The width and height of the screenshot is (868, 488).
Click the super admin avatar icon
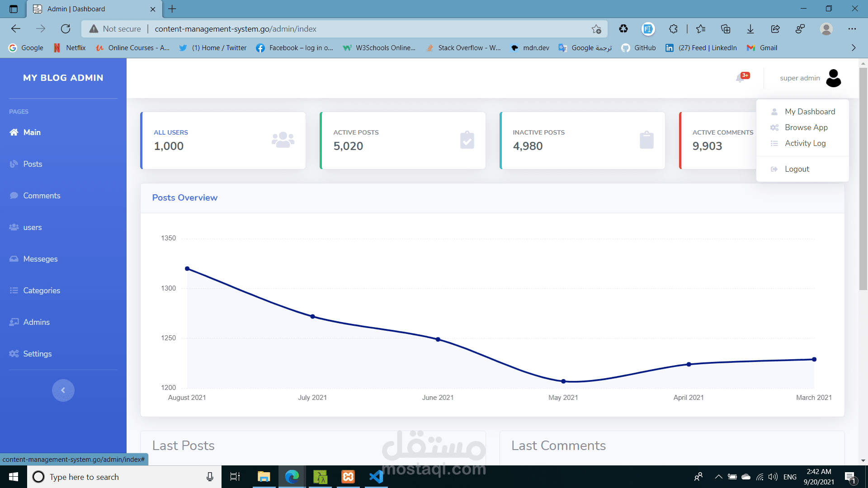833,78
